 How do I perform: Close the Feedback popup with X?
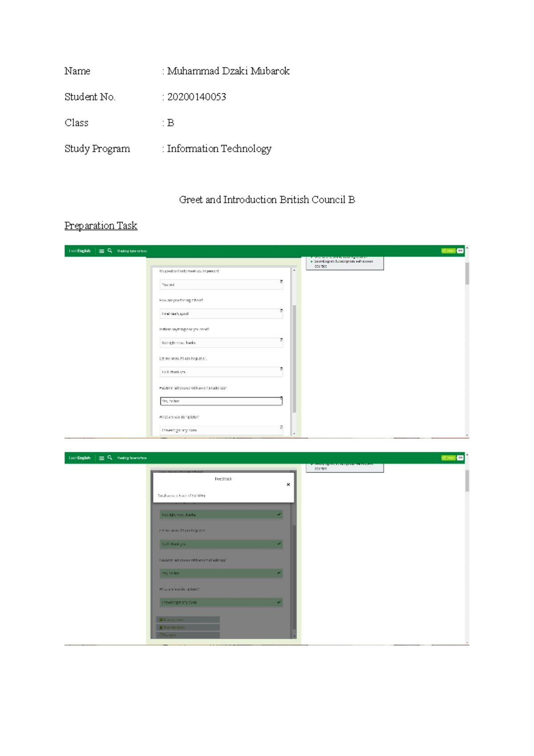pos(288,484)
